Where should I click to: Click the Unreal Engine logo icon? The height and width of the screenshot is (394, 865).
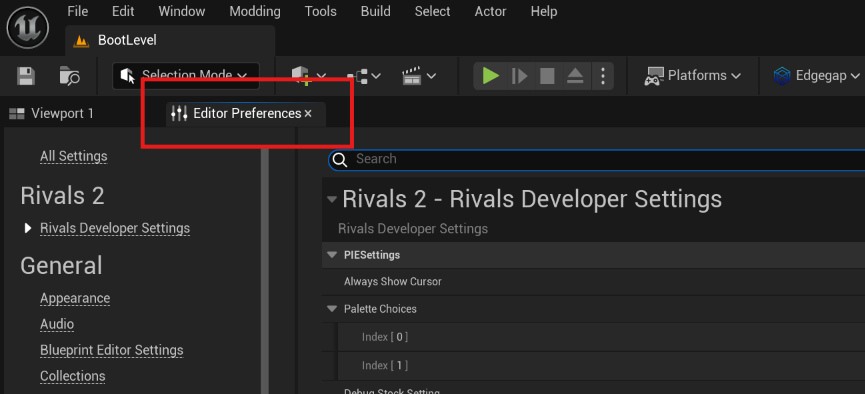28,27
